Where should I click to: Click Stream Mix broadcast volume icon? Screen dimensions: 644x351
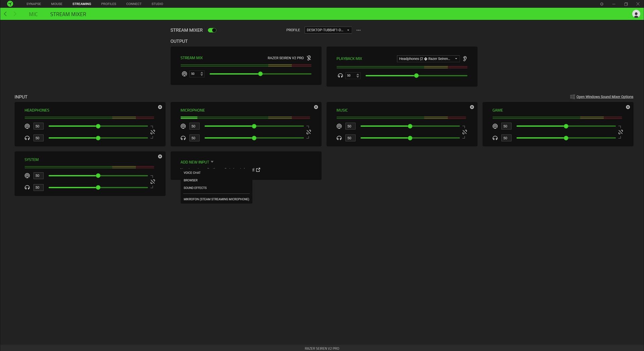[184, 74]
